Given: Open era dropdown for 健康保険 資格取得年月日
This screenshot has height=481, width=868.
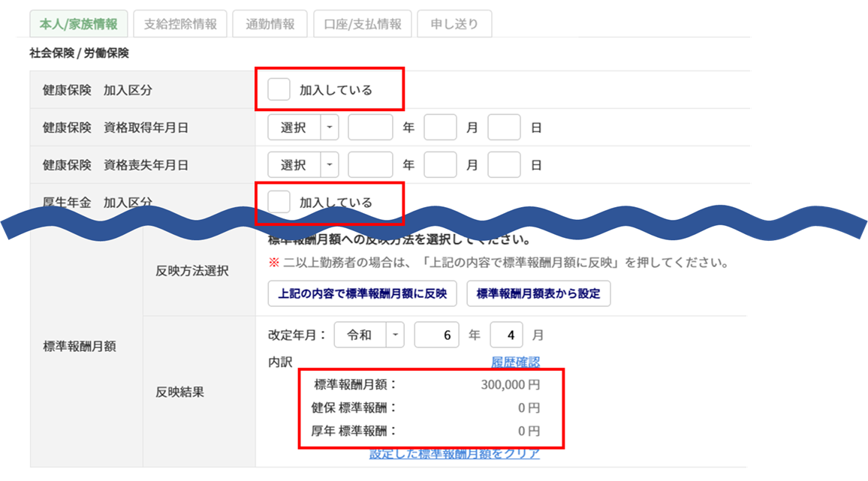Looking at the screenshot, I should point(303,128).
